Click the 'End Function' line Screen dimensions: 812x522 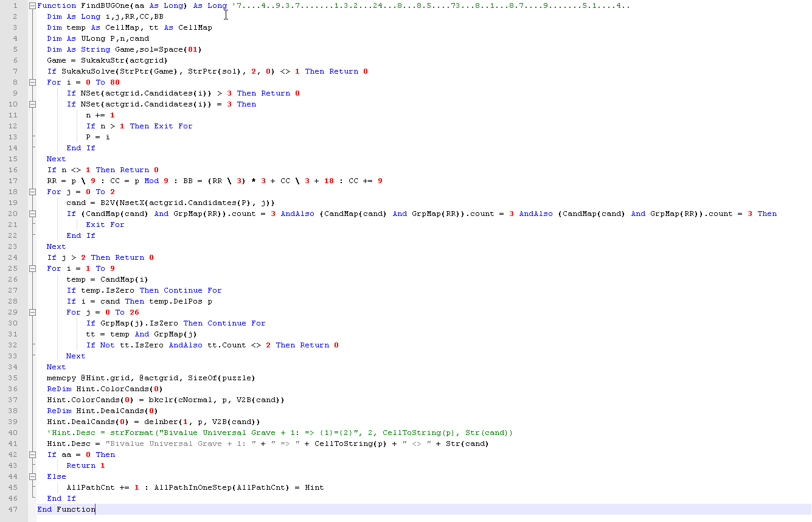pyautogui.click(x=66, y=509)
